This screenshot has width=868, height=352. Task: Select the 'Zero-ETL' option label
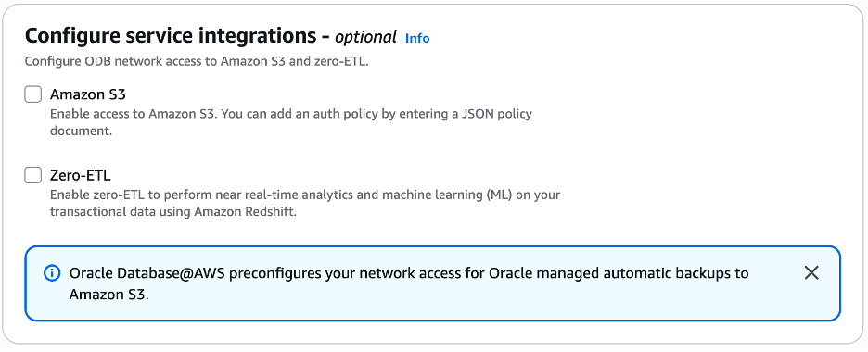click(81, 176)
